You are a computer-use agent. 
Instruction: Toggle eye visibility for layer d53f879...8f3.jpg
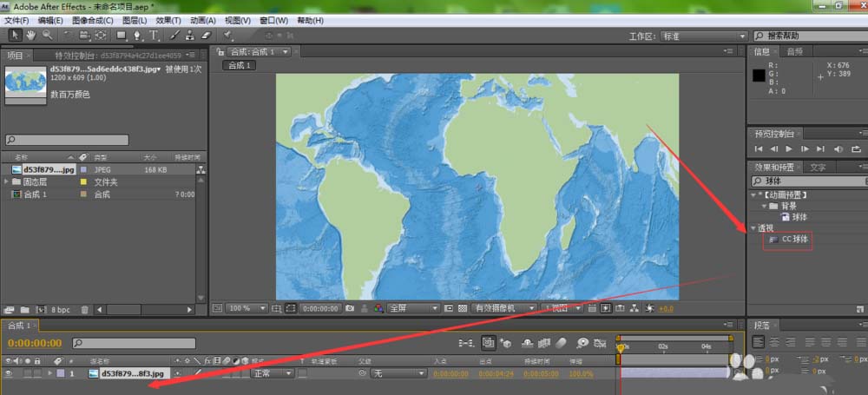(x=9, y=374)
